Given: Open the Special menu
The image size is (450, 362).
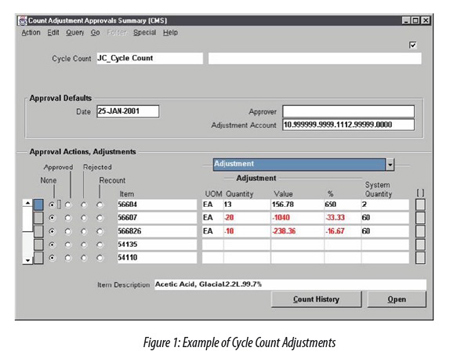Looking at the screenshot, I should (x=145, y=33).
